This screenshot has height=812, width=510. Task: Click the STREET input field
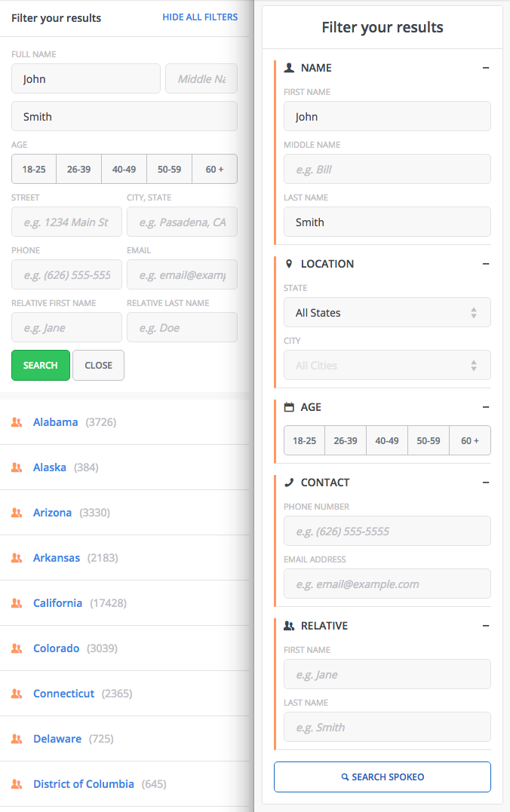coord(67,222)
